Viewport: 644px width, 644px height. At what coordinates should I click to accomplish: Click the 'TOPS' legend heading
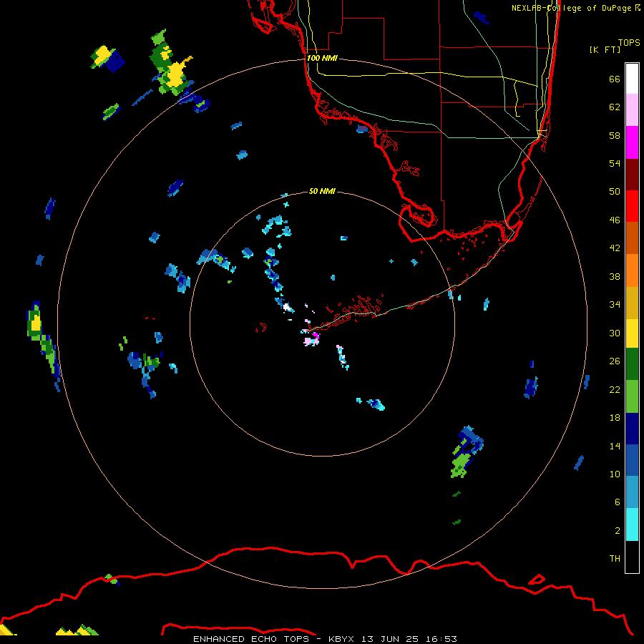click(629, 42)
